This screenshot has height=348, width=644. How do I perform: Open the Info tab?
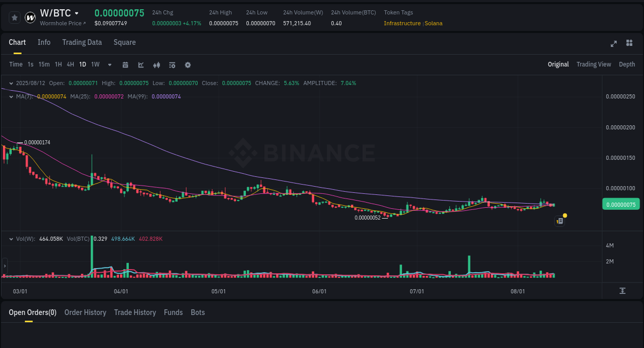click(44, 42)
